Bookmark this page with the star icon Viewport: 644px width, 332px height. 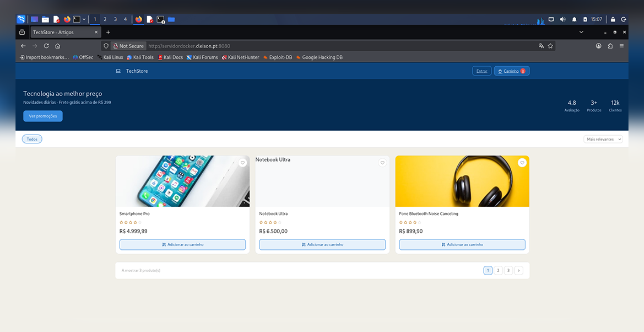pyautogui.click(x=550, y=46)
